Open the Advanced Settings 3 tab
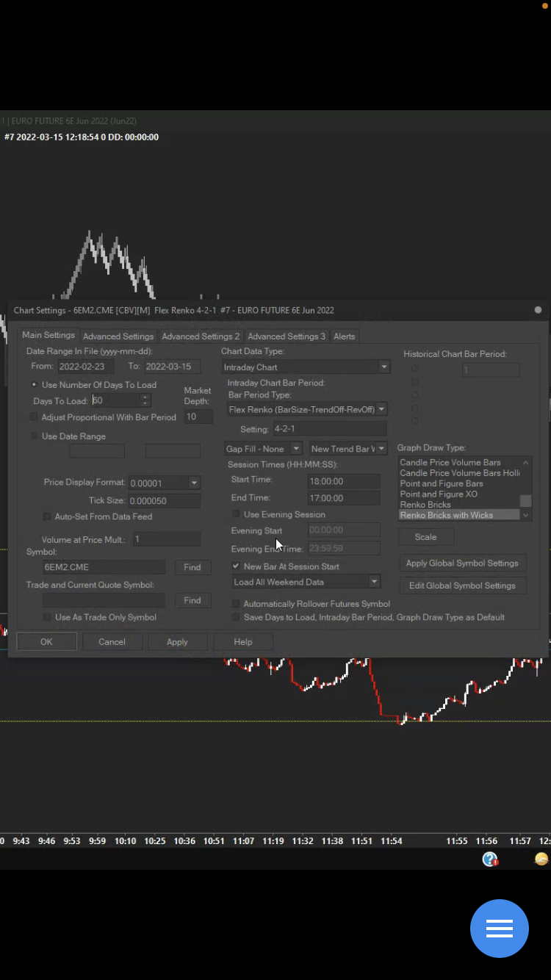 [287, 336]
